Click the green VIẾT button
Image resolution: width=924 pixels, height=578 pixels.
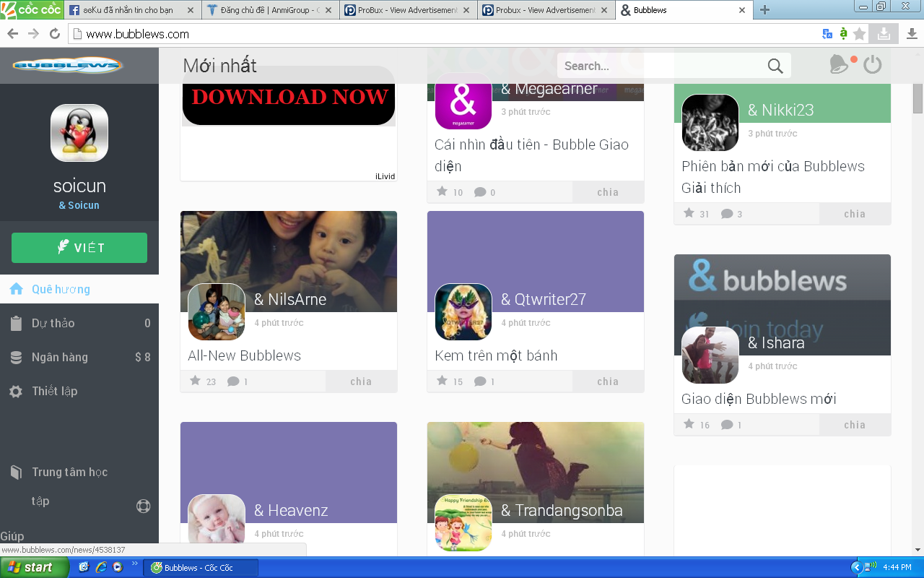(x=79, y=248)
